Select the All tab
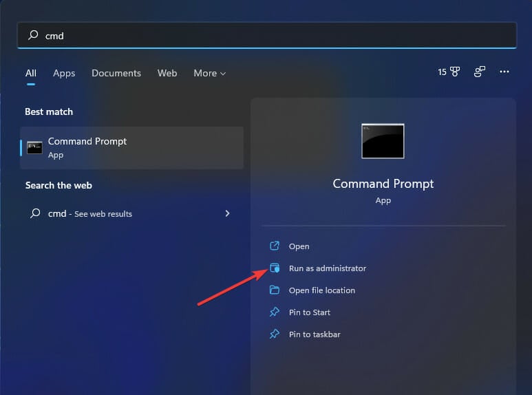 pos(31,73)
